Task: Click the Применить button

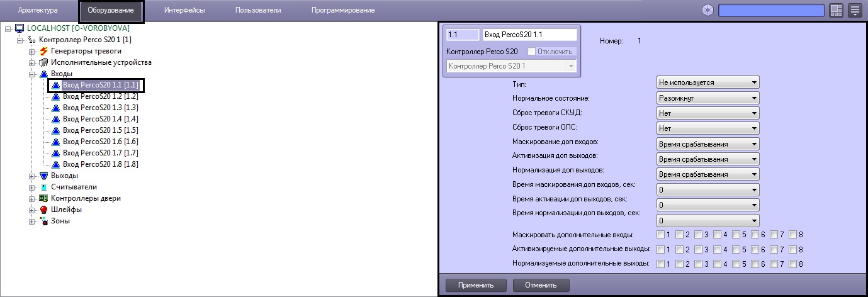Action: (x=475, y=285)
